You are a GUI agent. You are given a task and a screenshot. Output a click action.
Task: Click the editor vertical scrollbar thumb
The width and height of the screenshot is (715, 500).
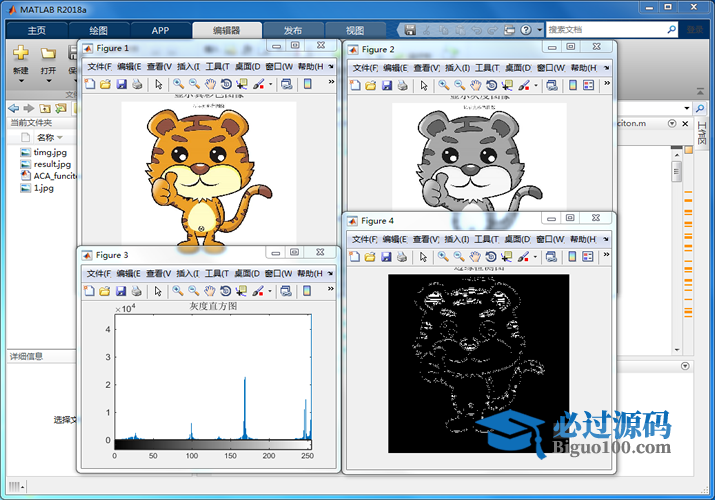[677, 171]
